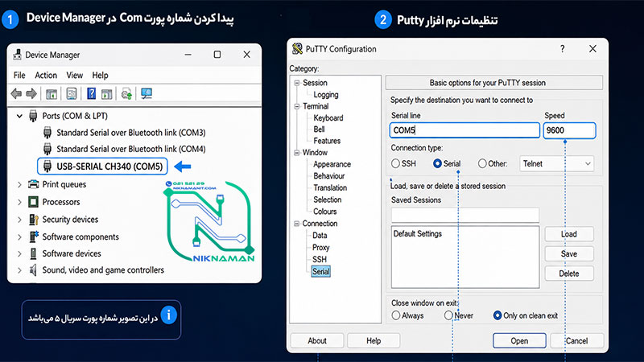Collapse the Terminal category in PuTTY
The height and width of the screenshot is (362, 644).
[x=296, y=106]
